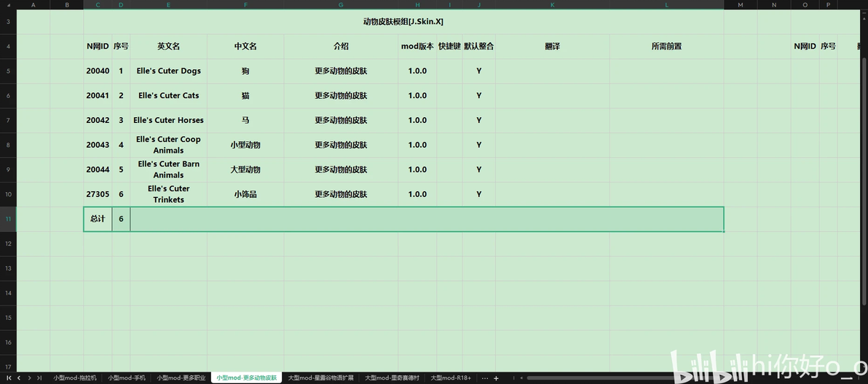Select column C header

tap(98, 5)
